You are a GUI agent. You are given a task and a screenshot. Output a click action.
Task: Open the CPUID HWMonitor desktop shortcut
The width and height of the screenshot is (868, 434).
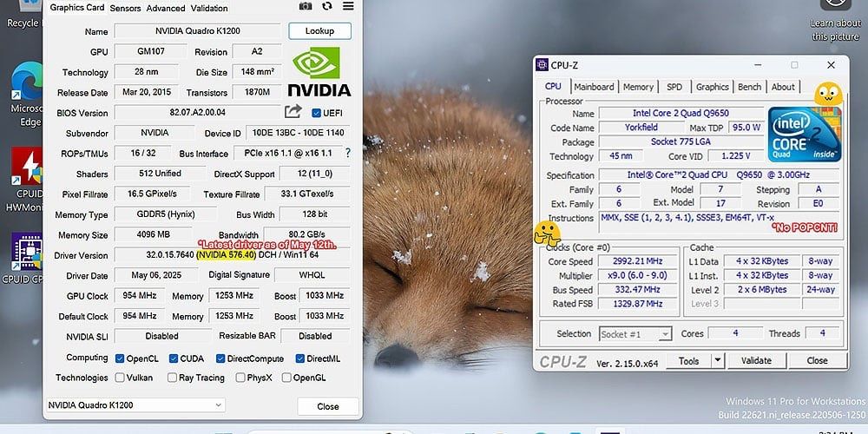(25, 180)
